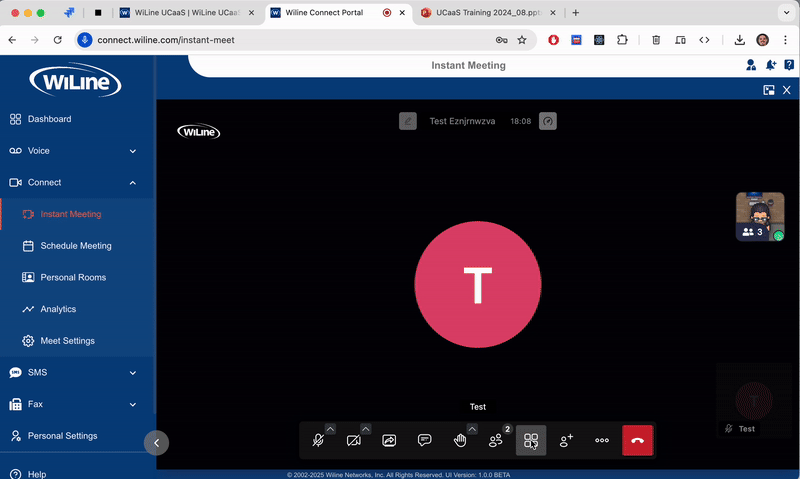
Task: Close the meeting panel with X
Action: 787,90
